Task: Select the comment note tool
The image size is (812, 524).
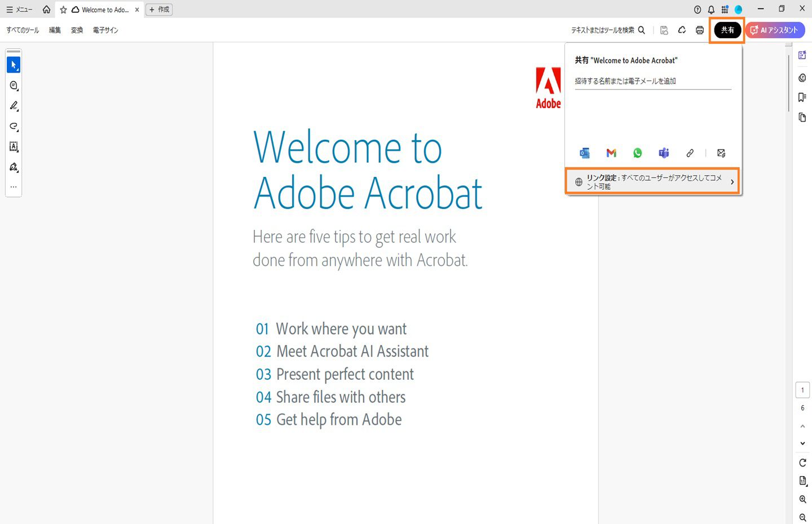Action: [x=14, y=86]
